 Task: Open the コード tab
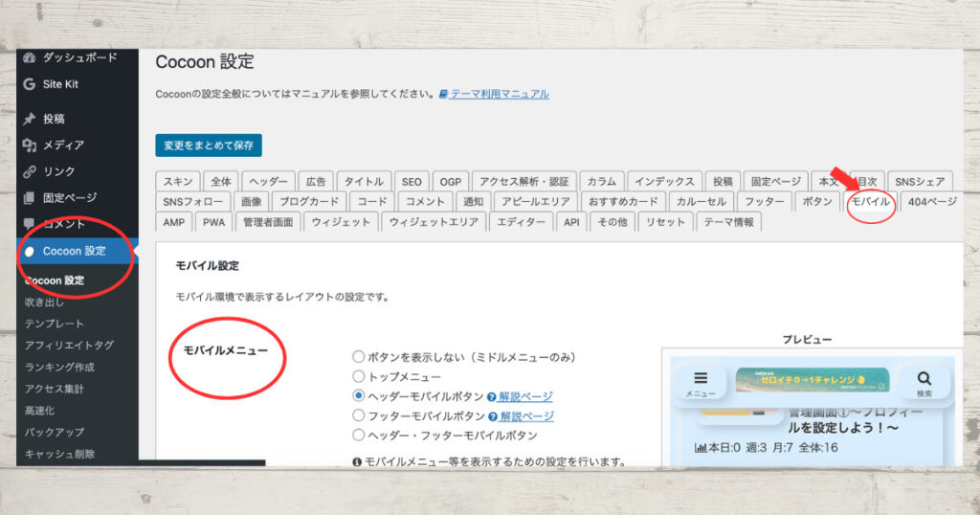372,201
